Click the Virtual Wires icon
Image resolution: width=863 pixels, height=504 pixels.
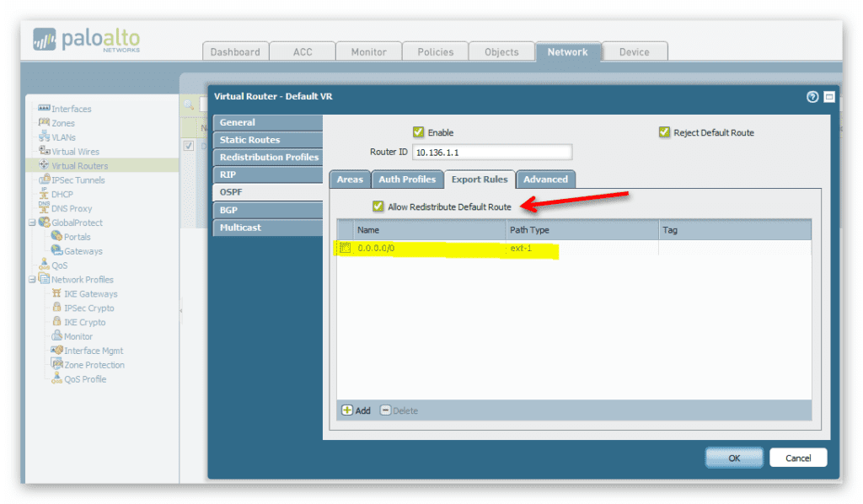point(44,150)
